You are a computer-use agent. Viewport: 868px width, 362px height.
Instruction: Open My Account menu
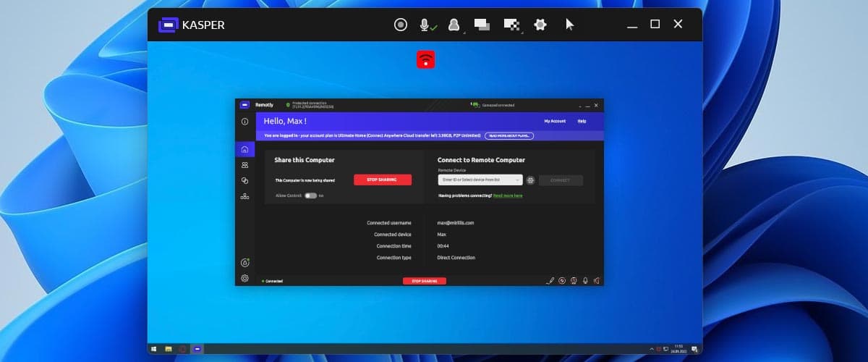click(555, 121)
